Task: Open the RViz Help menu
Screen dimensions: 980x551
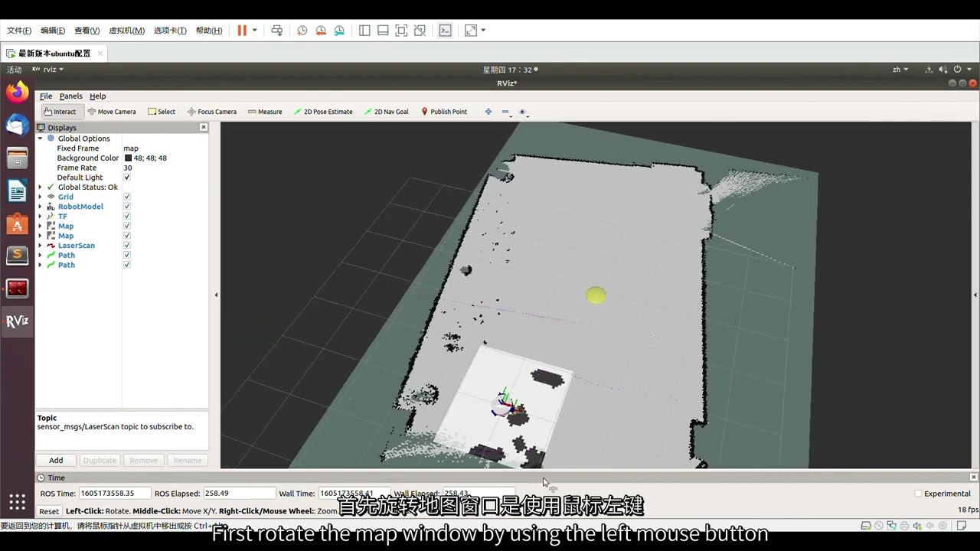Action: point(97,96)
